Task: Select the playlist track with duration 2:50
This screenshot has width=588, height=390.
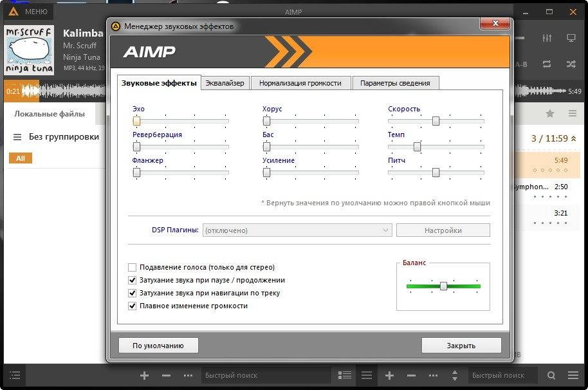Action: pyautogui.click(x=547, y=190)
